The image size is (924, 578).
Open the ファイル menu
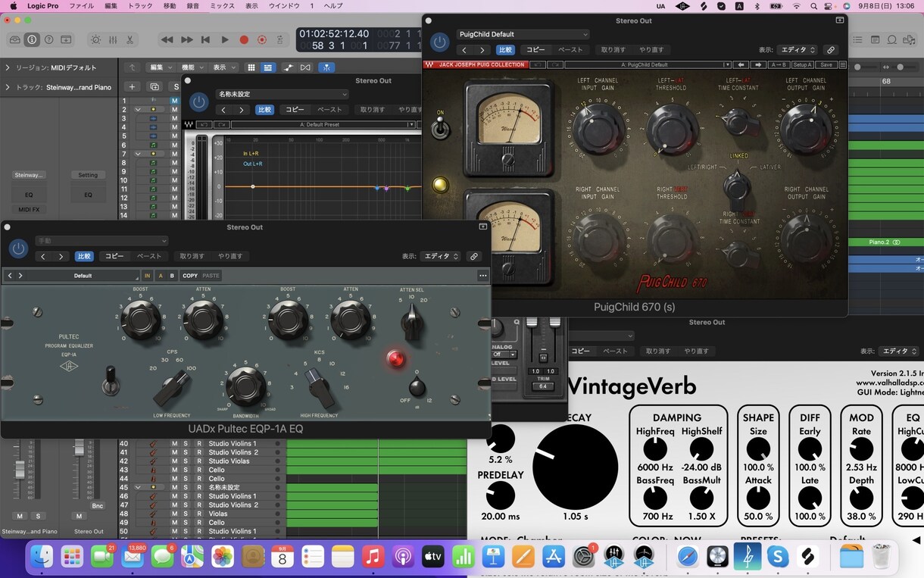pyautogui.click(x=82, y=6)
